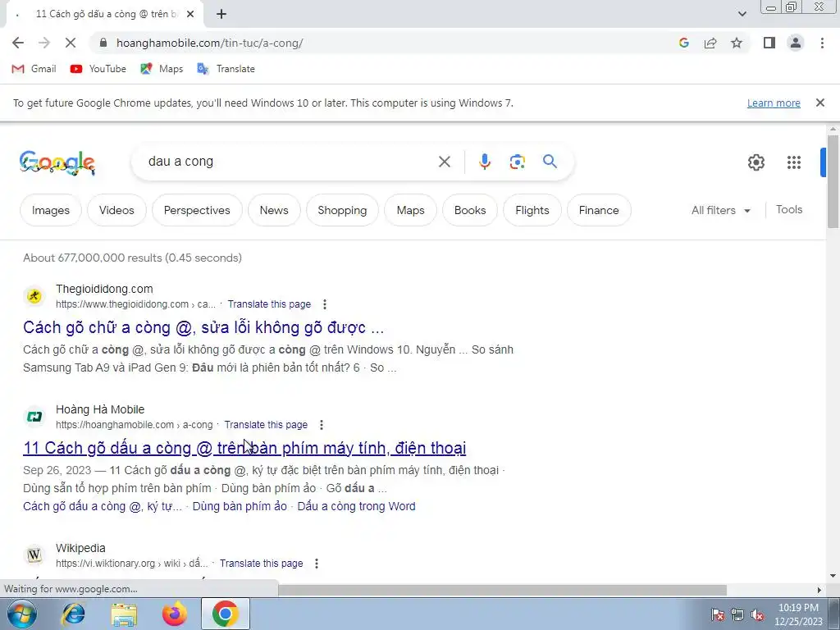Open the Google apps grid

coord(794,162)
